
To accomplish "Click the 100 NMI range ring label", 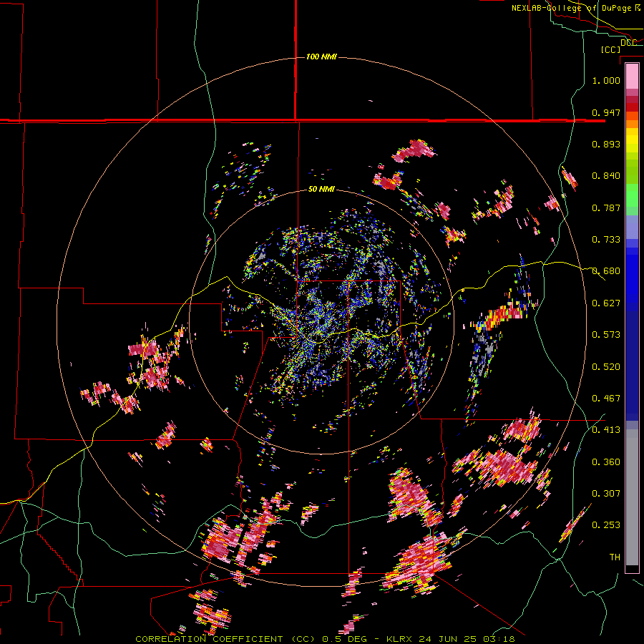I will click(x=321, y=57).
